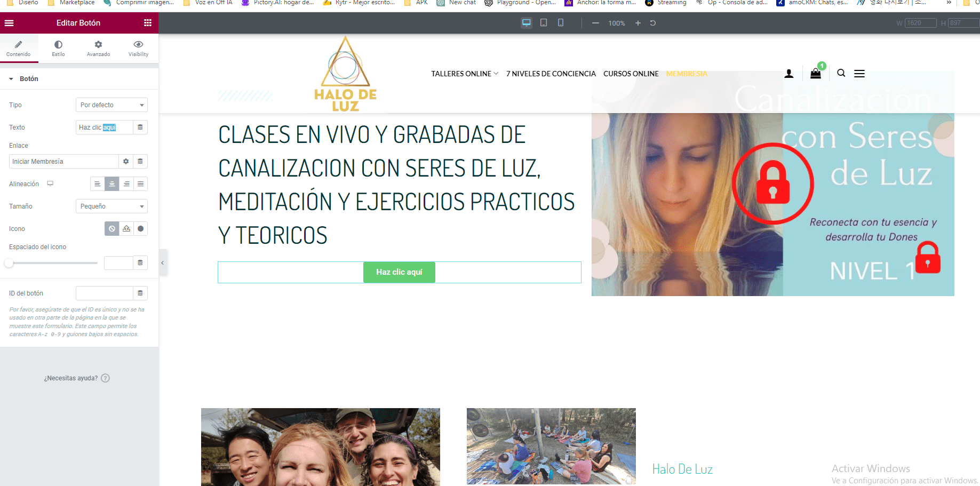Align button to the center

112,184
